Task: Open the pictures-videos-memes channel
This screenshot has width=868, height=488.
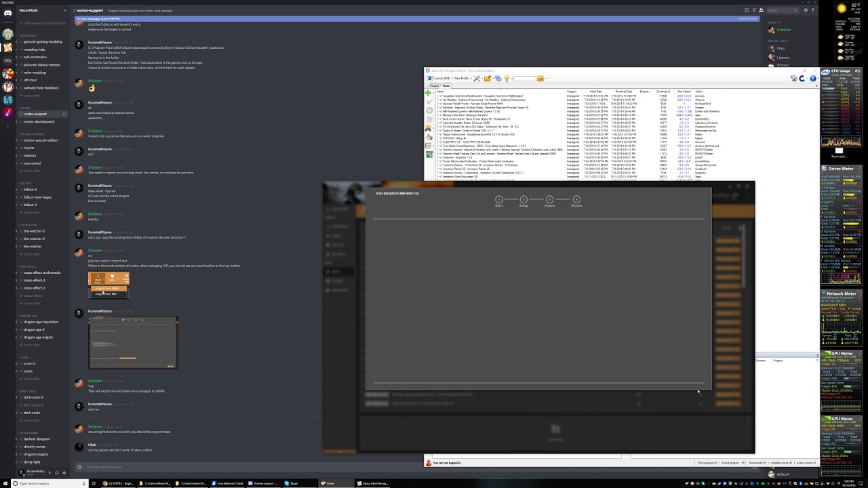Action: tap(41, 64)
